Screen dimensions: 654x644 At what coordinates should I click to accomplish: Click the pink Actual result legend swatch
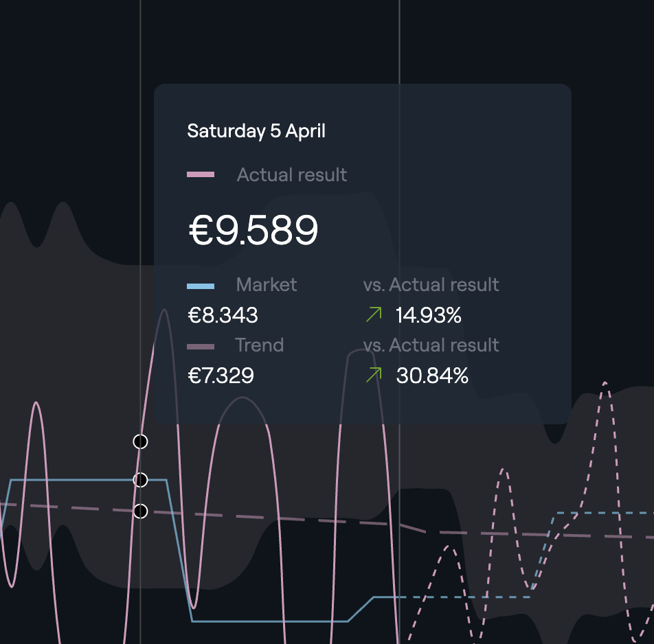[201, 174]
